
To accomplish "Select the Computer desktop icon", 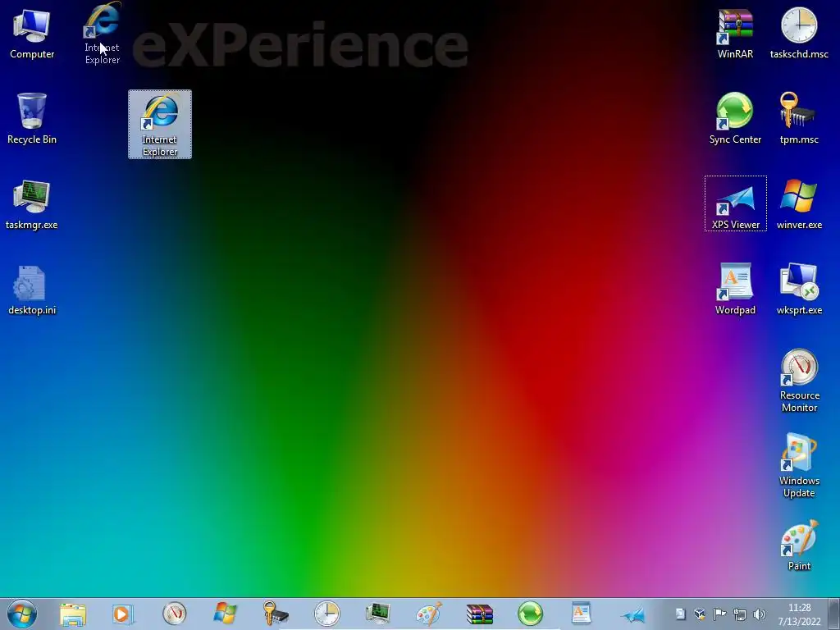I will (32, 33).
